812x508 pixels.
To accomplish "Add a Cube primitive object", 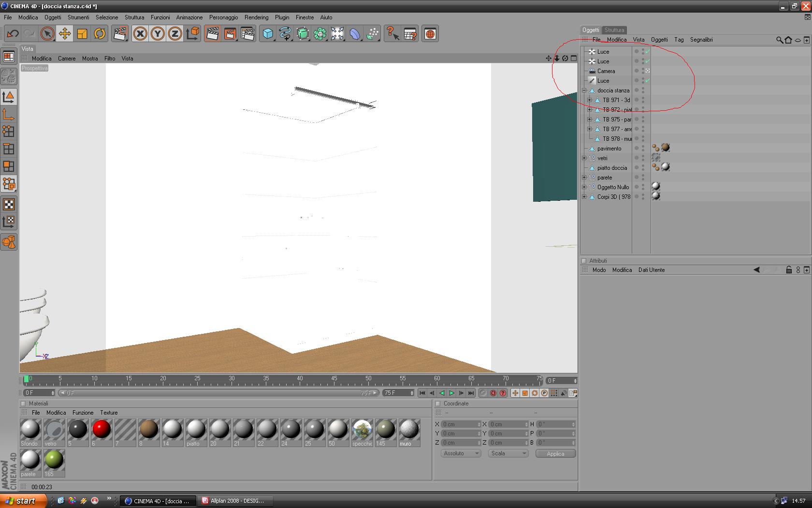I will point(268,34).
